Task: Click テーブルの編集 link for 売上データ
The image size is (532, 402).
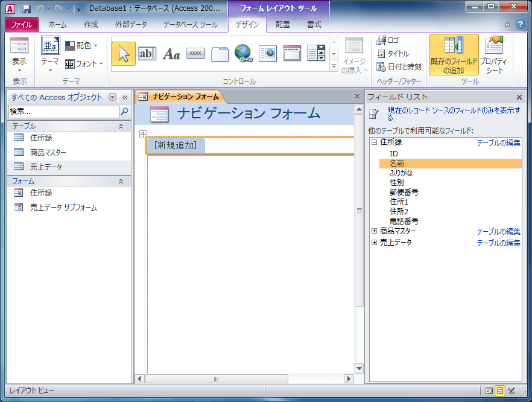Action: [x=498, y=243]
